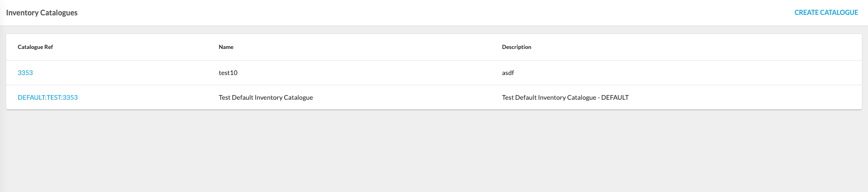This screenshot has height=192, width=868.
Task: Click the CREATE CATALOGUE button
Action: pos(826,13)
